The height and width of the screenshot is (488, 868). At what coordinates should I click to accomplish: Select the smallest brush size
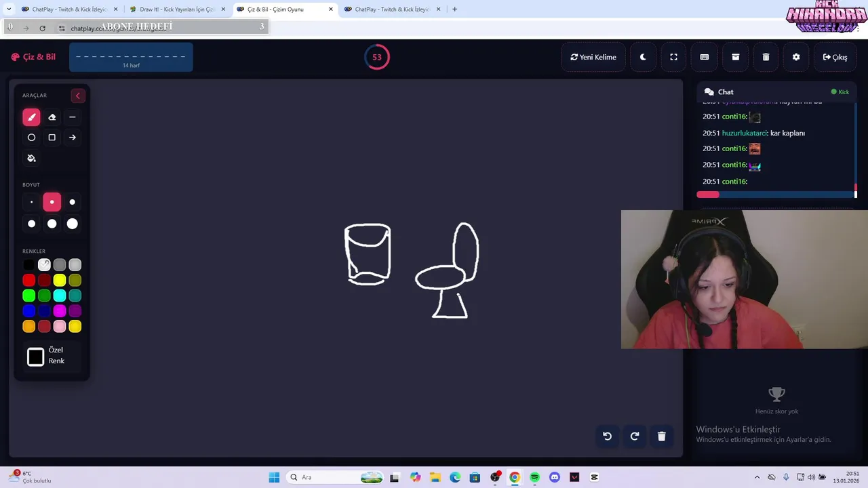pyautogui.click(x=31, y=202)
